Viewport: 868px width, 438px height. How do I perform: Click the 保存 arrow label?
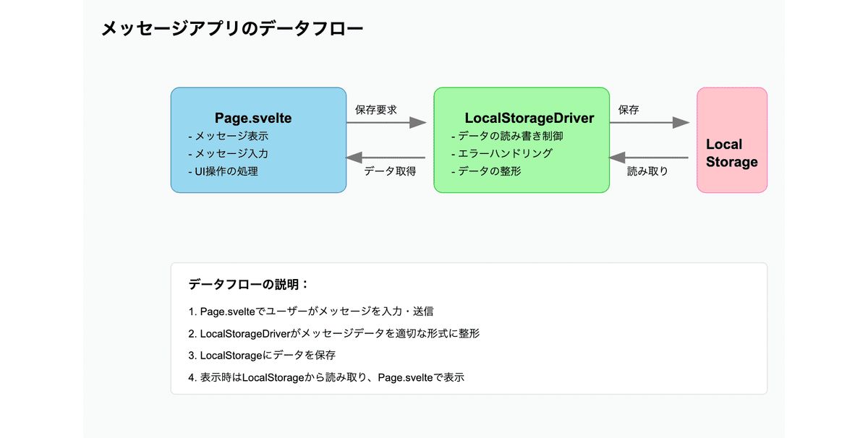pyautogui.click(x=629, y=111)
